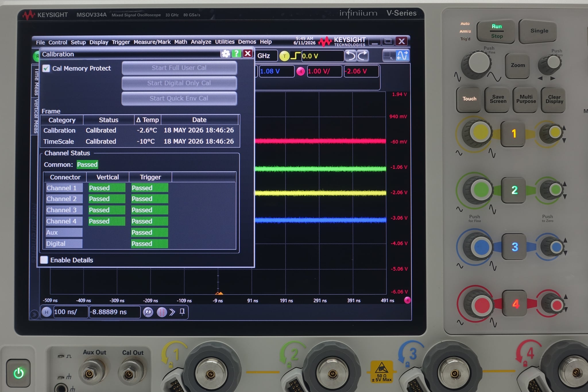Image resolution: width=588 pixels, height=392 pixels.
Task: Click the blue 1.08 V offset field
Action: click(x=276, y=71)
